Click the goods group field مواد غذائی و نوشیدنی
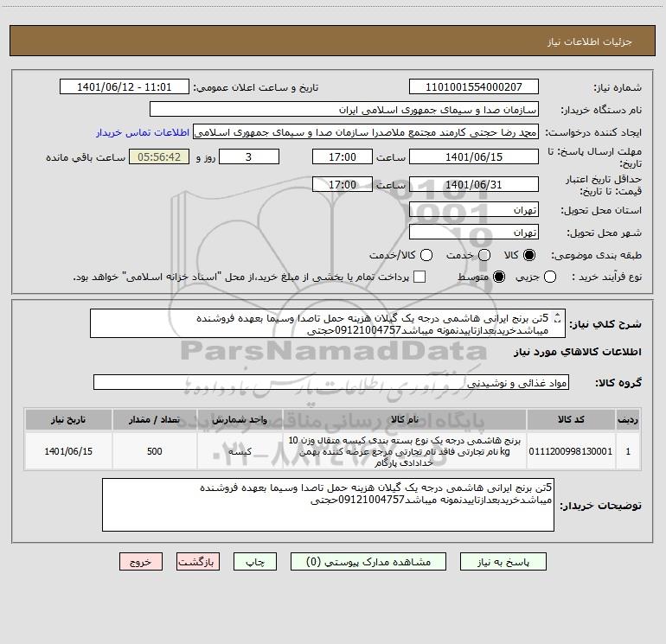 [x=331, y=382]
